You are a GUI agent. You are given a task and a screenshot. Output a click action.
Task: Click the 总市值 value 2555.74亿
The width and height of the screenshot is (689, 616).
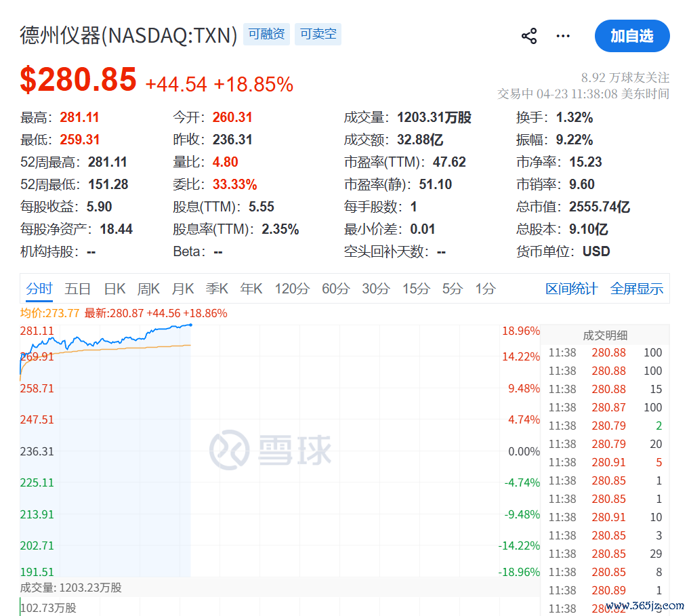600,207
